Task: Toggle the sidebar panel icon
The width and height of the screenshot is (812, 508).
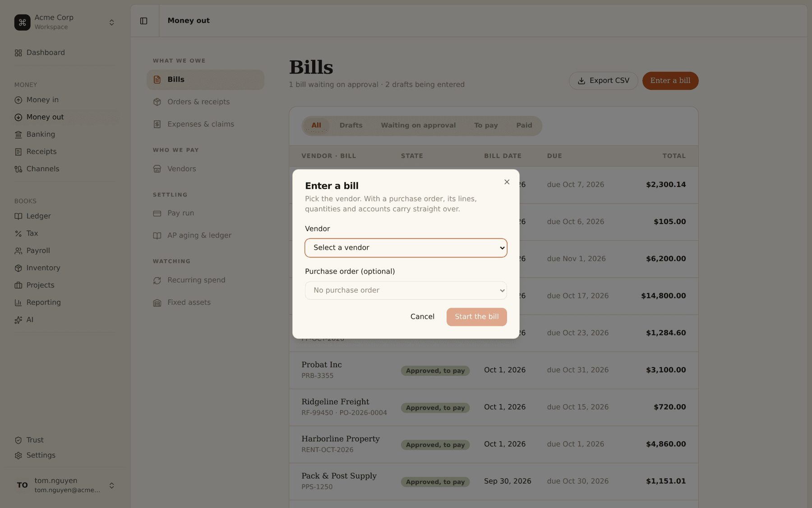Action: pyautogui.click(x=143, y=21)
